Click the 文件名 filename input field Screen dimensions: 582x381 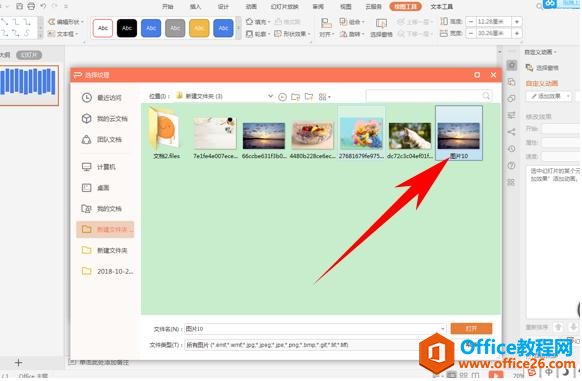[315, 329]
